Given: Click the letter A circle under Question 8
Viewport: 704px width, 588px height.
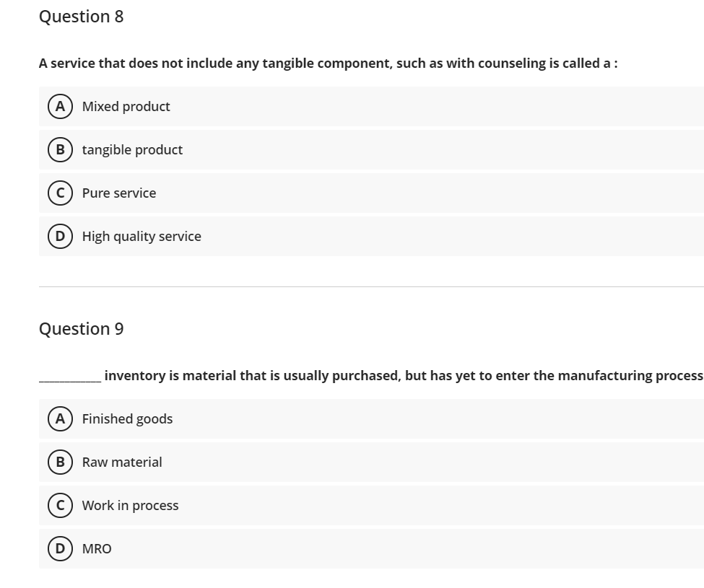Looking at the screenshot, I should (x=60, y=106).
